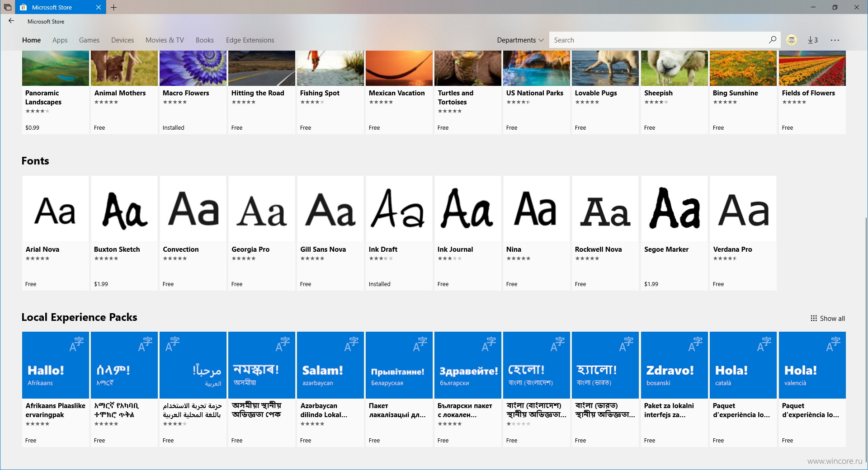Open the Books tab

click(x=204, y=40)
